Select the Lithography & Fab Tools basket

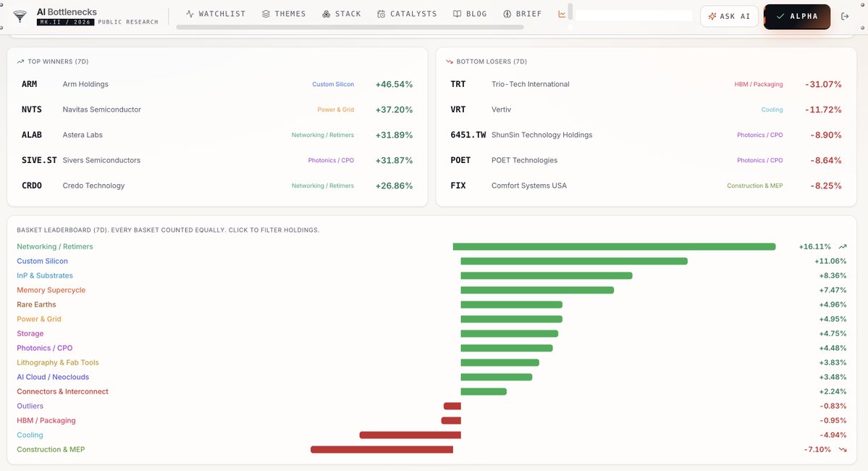[x=58, y=362]
